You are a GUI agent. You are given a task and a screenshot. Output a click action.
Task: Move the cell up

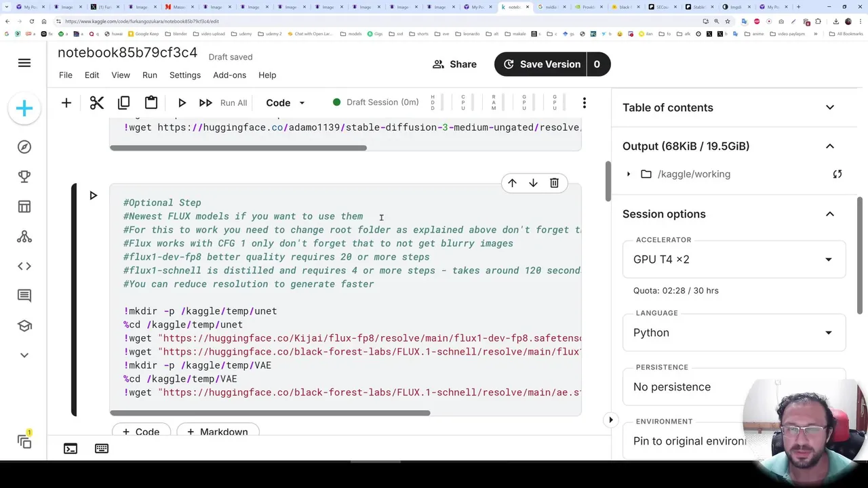(512, 183)
